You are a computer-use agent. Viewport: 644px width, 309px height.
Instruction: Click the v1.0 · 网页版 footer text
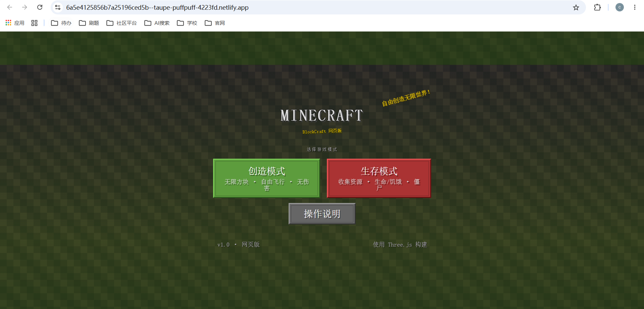pyautogui.click(x=239, y=245)
